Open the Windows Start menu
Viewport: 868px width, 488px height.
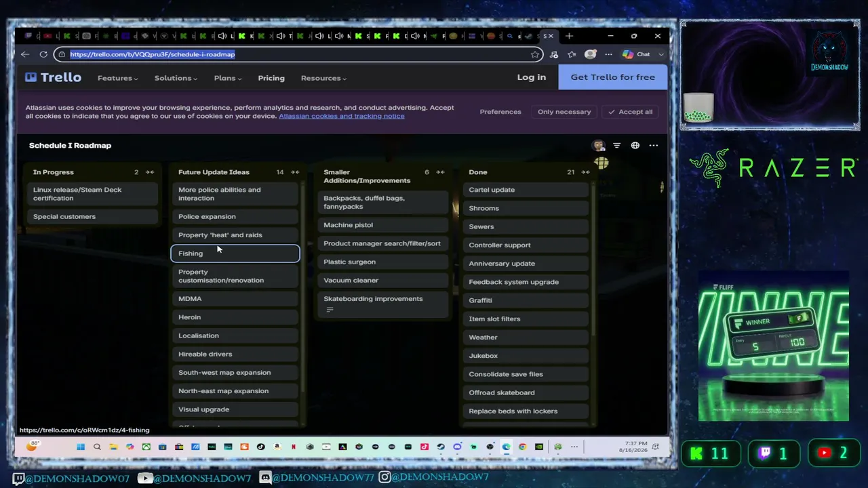point(81,447)
